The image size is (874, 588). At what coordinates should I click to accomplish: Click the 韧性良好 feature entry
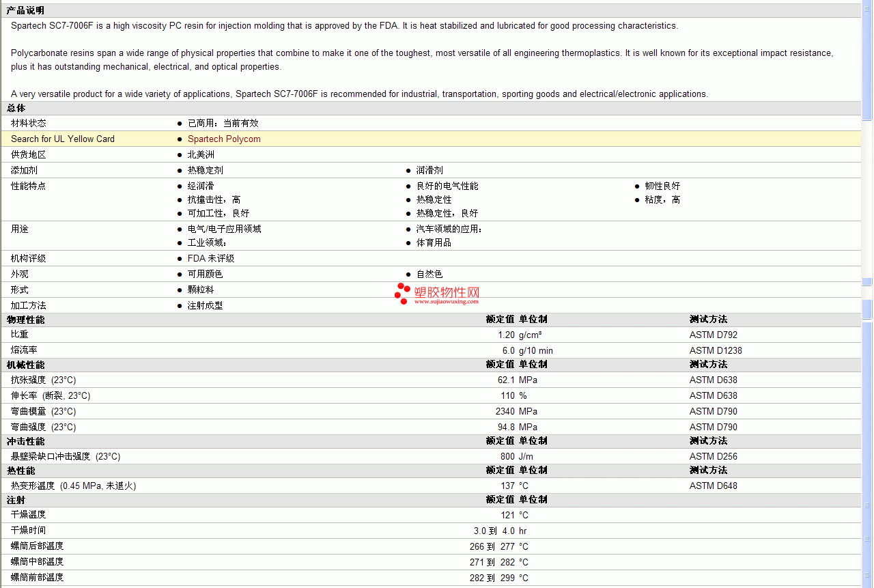click(x=662, y=186)
